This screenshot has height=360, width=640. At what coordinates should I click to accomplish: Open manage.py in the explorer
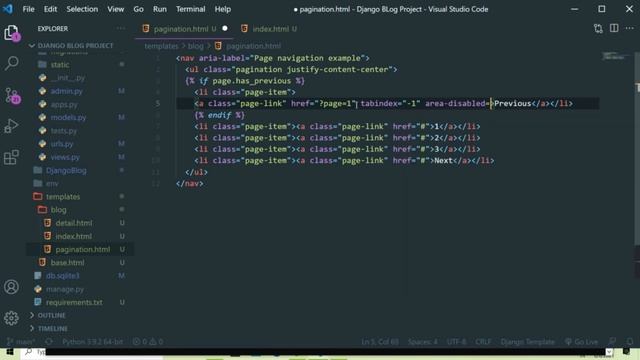click(x=64, y=289)
